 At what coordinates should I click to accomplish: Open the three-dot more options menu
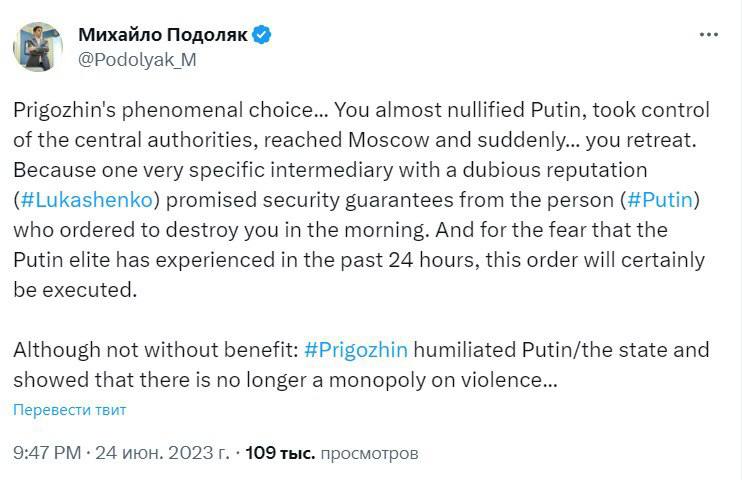pyautogui.click(x=708, y=35)
